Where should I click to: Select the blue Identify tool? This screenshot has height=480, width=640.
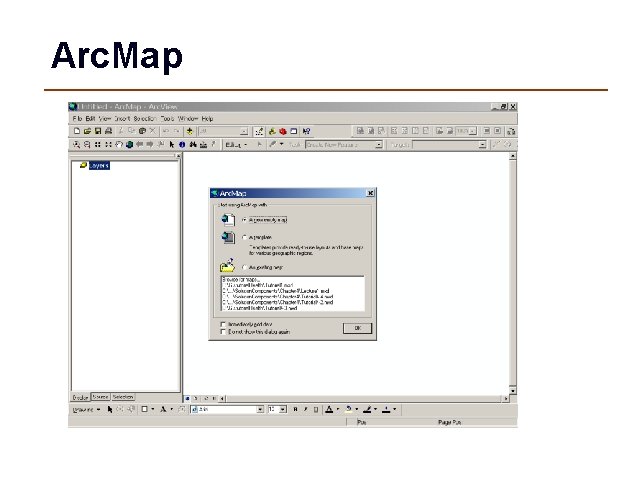[x=182, y=144]
